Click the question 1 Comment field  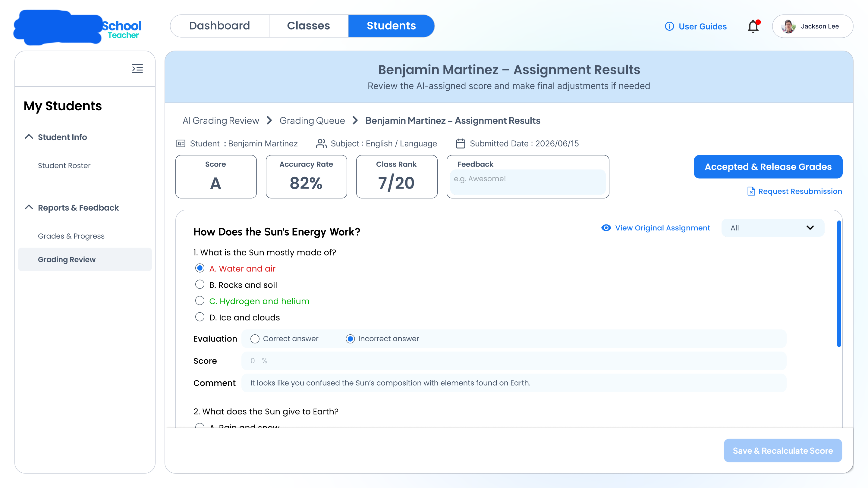(514, 383)
